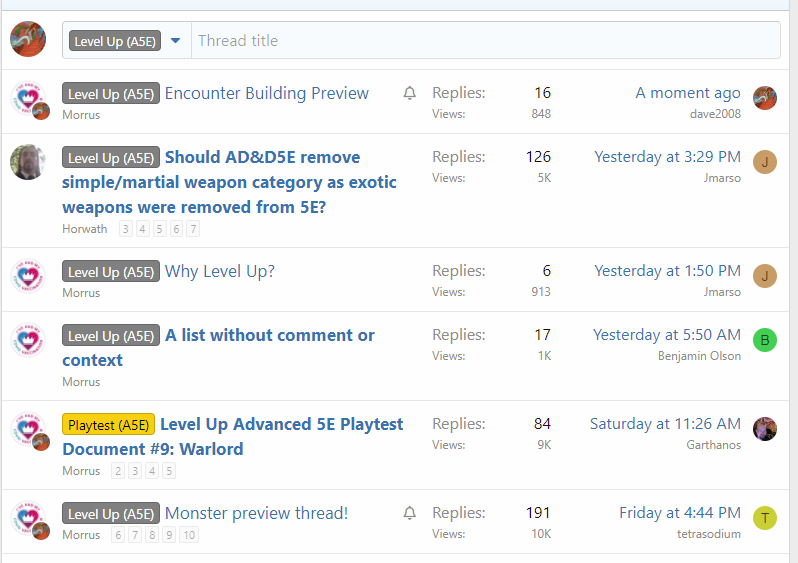The image size is (798, 563).
Task: Toggle watch bell on Monster preview thread
Action: click(409, 513)
